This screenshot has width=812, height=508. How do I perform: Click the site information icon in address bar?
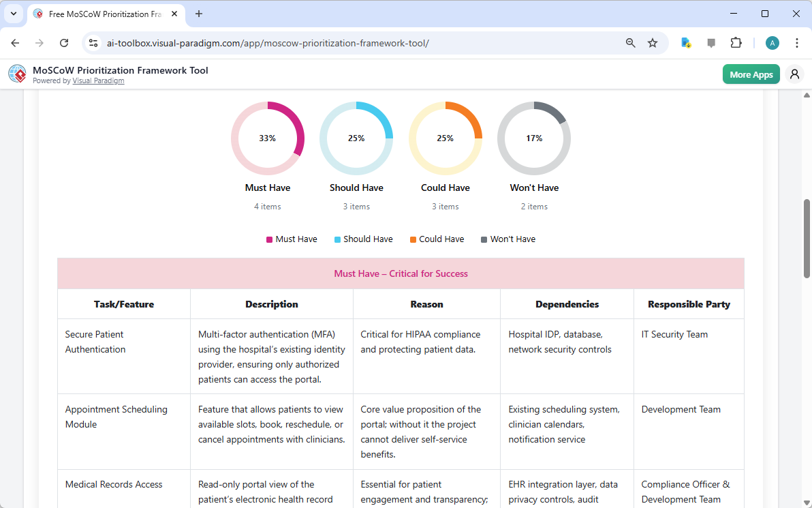(x=93, y=42)
